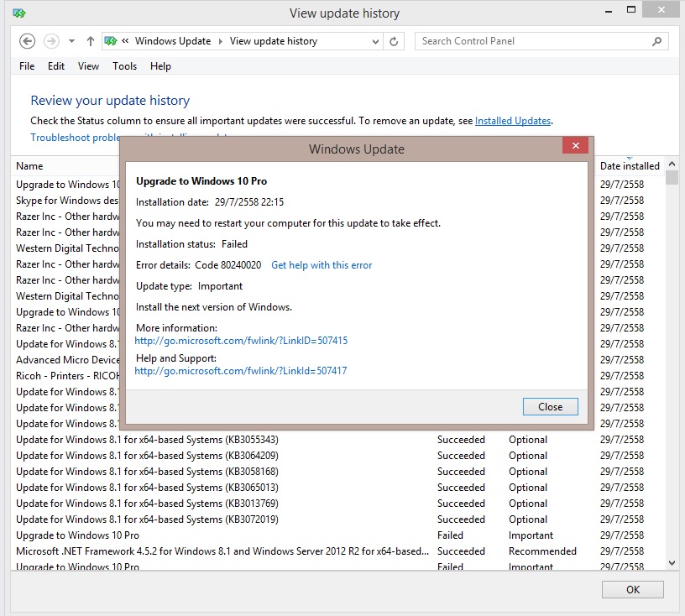
Task: Open the LinkId=507417 help and support URL
Action: click(x=241, y=371)
